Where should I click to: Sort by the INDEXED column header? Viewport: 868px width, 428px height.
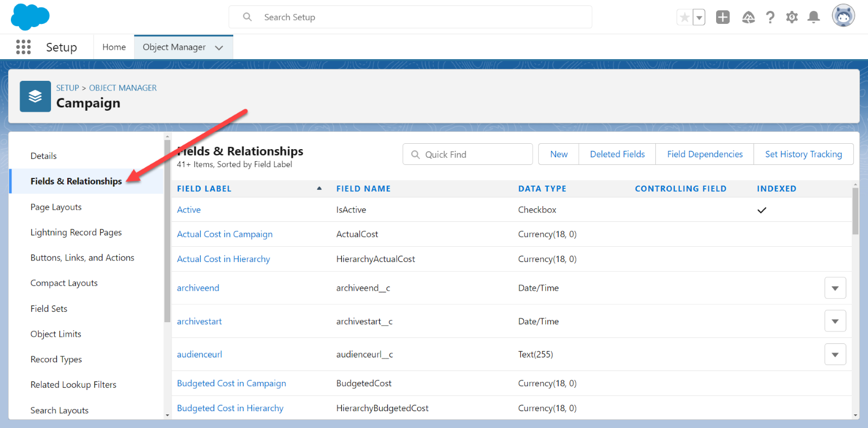click(777, 189)
